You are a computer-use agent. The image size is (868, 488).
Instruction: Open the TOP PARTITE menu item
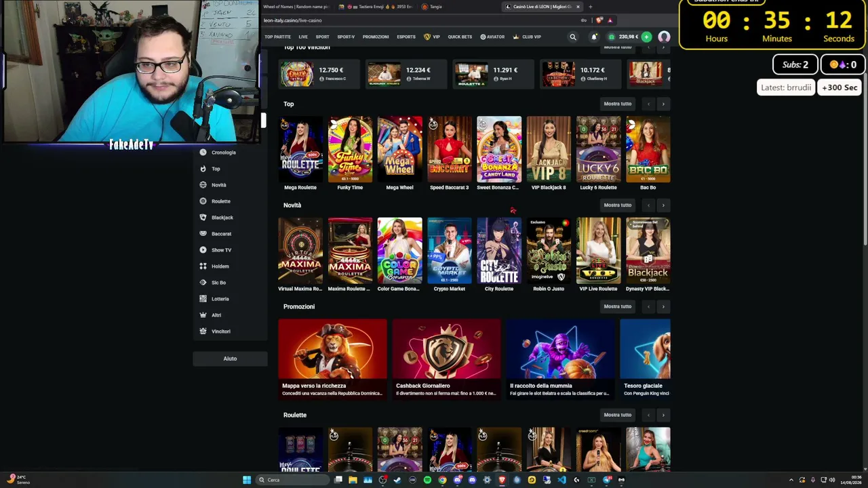(x=277, y=37)
